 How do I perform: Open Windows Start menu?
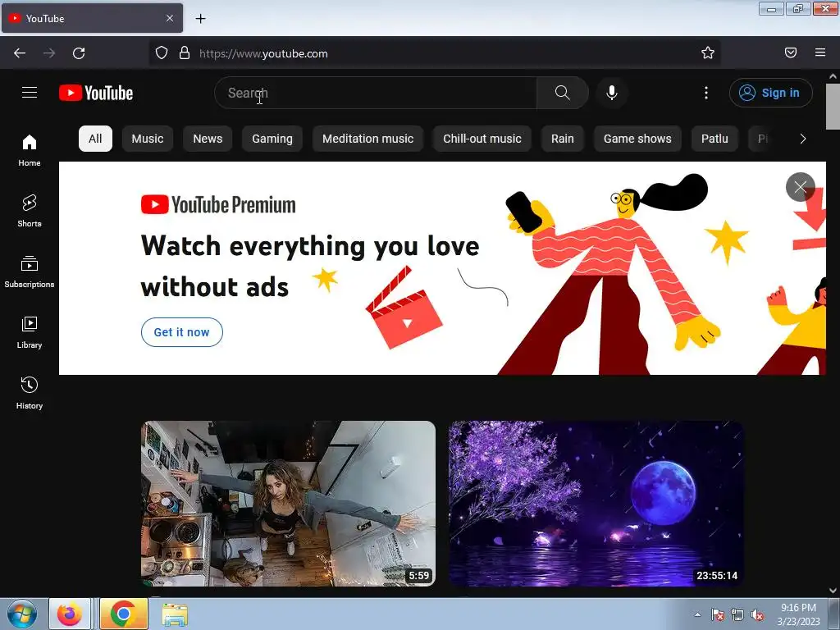click(x=22, y=614)
